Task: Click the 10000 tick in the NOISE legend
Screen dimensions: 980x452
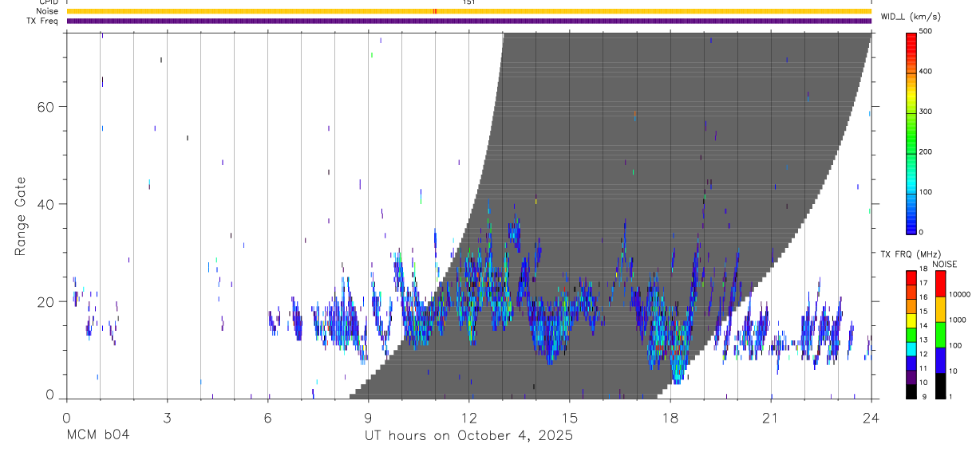Action: coord(959,294)
